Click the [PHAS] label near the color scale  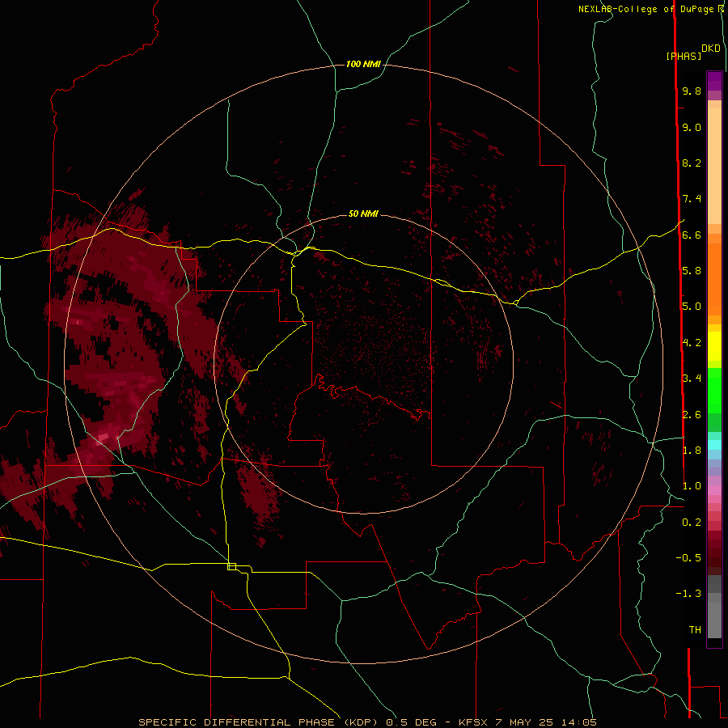pyautogui.click(x=684, y=56)
